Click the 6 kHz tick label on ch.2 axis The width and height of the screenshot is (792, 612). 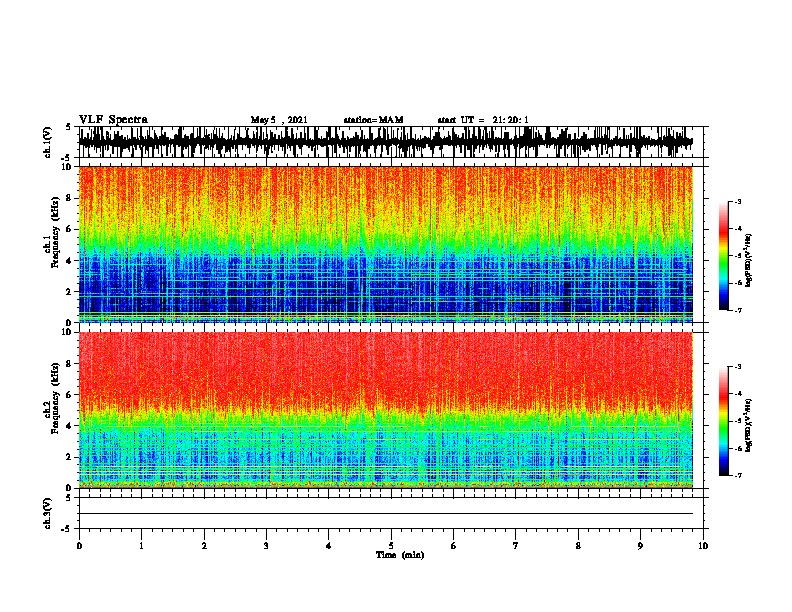(70, 395)
